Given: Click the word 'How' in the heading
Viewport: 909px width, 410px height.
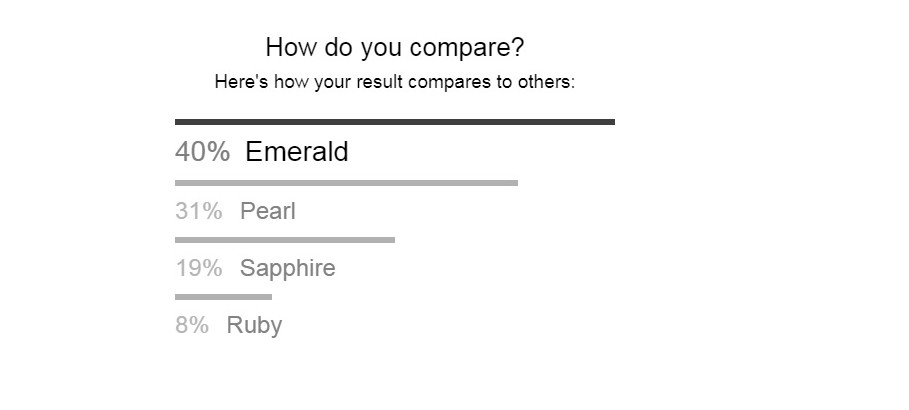Looking at the screenshot, I should [x=292, y=47].
